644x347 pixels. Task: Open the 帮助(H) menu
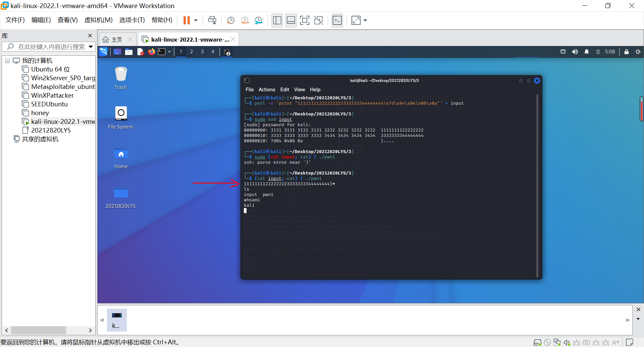click(162, 20)
